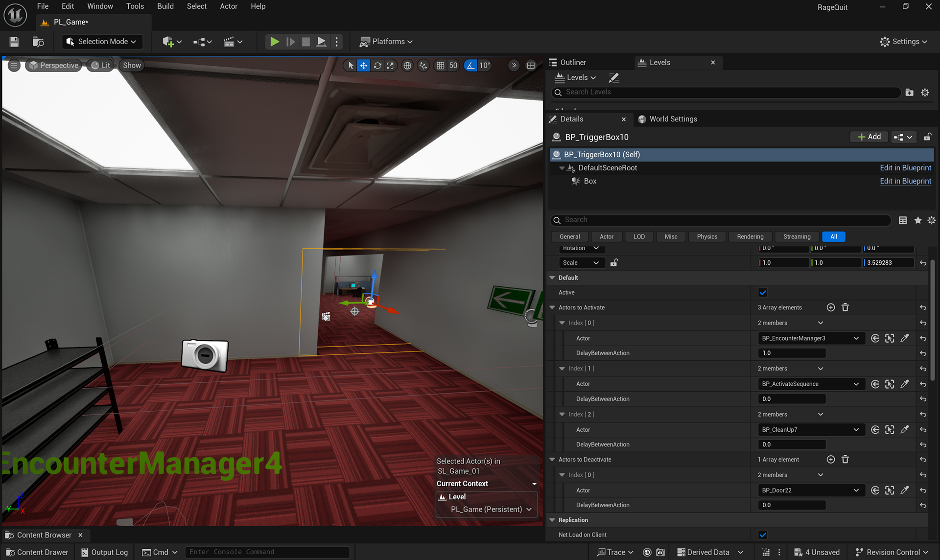This screenshot has height=560, width=940.
Task: Toggle world/local coordinate system globe
Action: 407,65
